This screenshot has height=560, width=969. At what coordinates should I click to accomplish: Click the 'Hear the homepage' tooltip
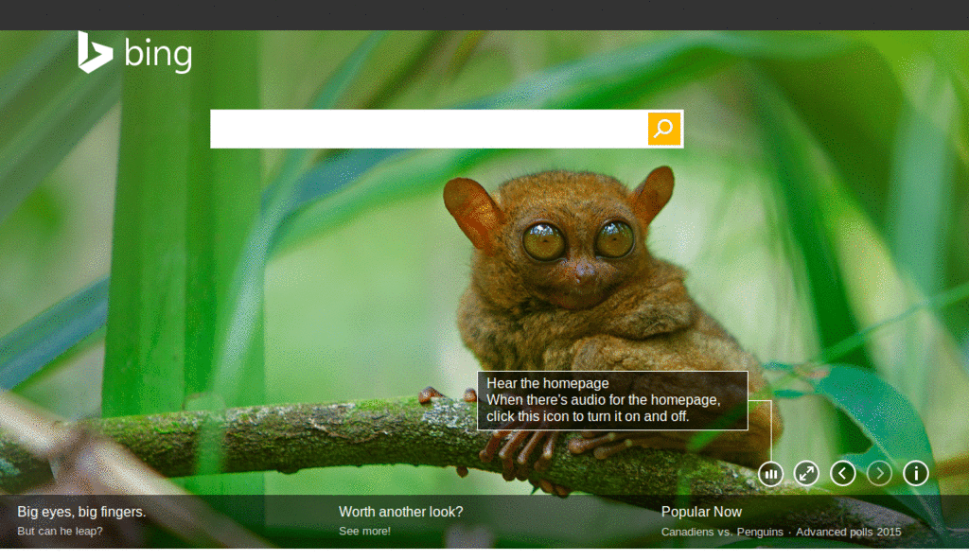click(612, 400)
